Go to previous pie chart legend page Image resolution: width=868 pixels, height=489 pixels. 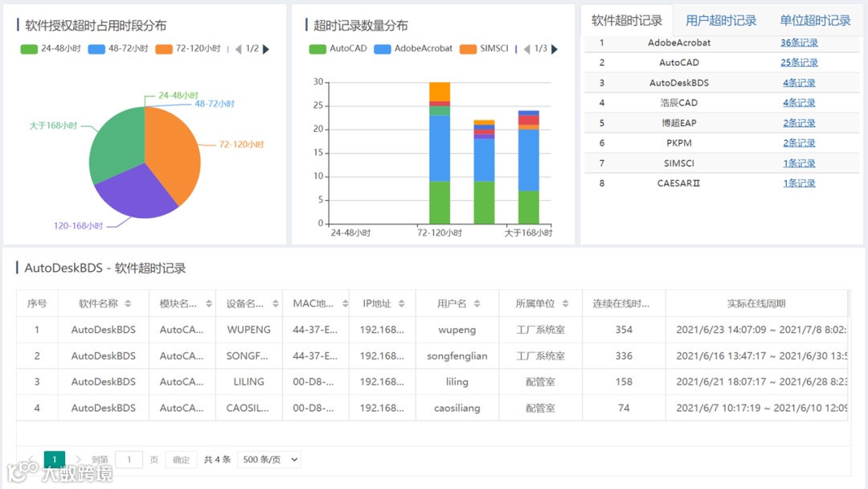(239, 49)
